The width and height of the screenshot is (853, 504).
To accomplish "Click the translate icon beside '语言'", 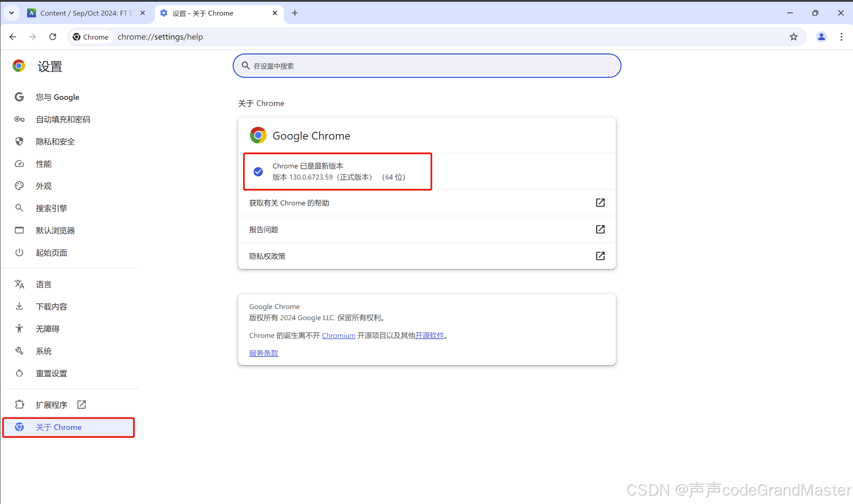I will [19, 284].
